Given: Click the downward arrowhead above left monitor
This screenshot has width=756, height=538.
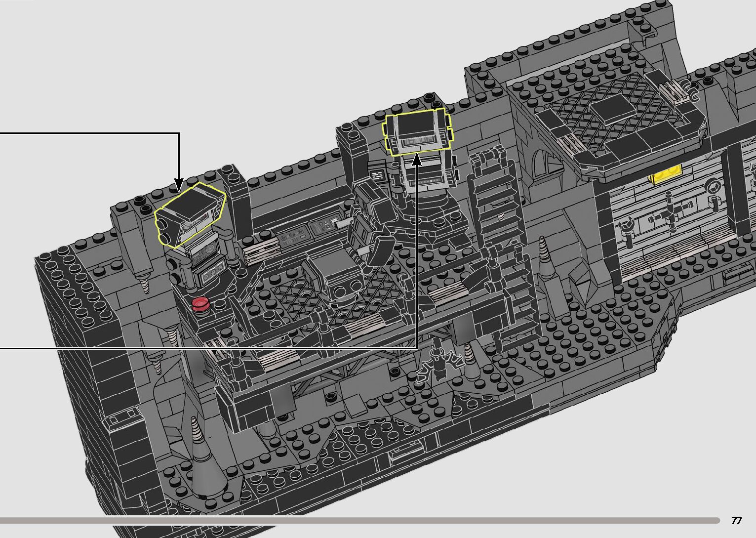Looking at the screenshot, I should tap(179, 185).
